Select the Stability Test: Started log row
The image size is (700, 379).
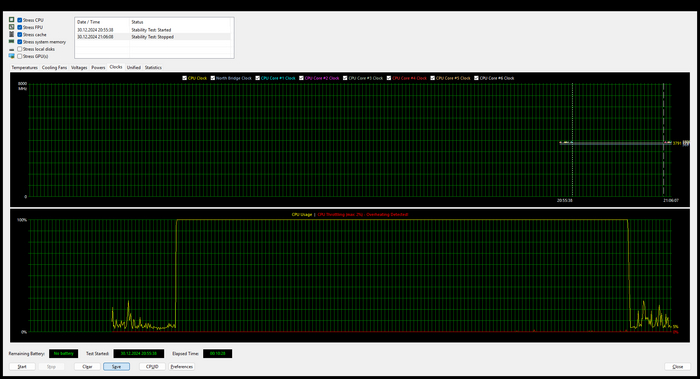coord(154,30)
